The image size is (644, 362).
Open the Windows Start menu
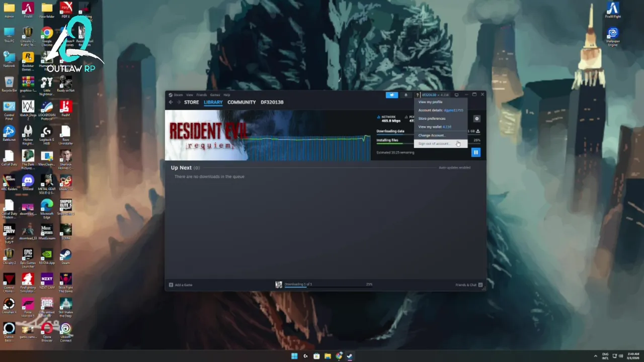294,356
